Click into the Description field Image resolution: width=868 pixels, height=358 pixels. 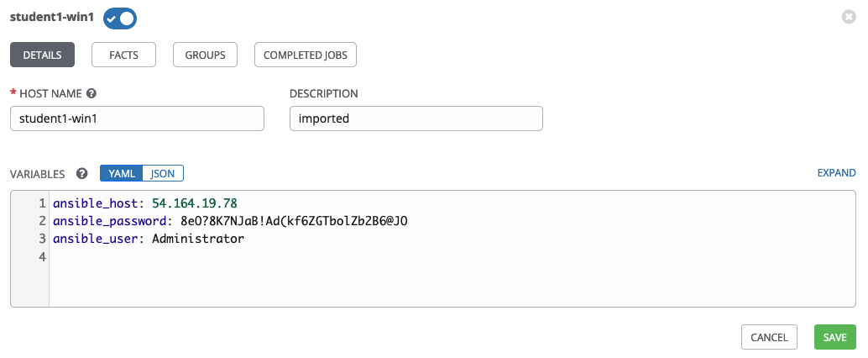pyautogui.click(x=416, y=118)
